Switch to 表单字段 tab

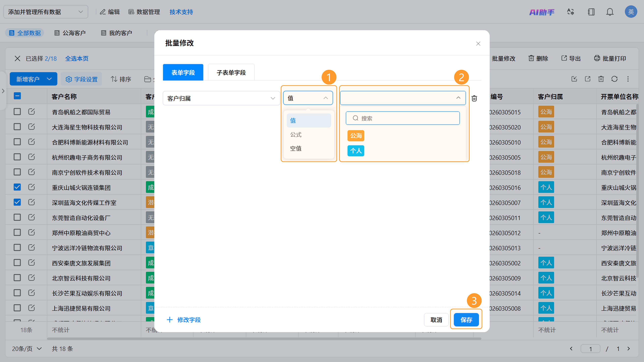183,72
